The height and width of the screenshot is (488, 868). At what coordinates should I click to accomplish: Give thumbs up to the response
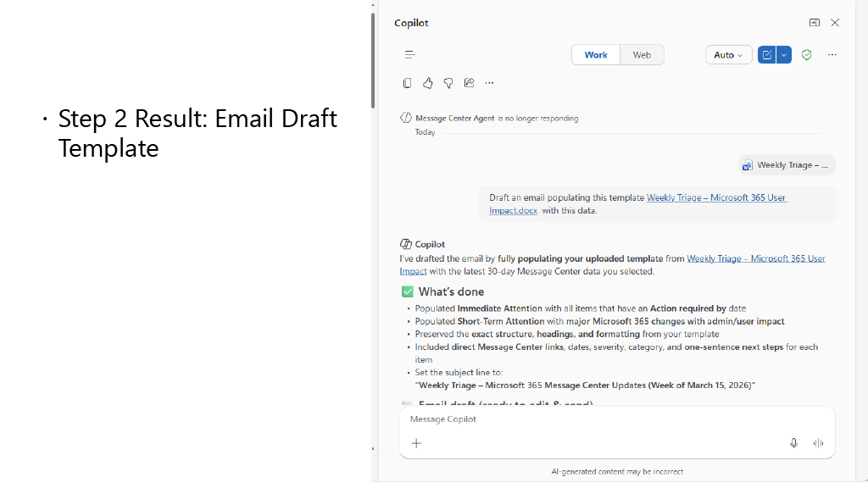427,83
